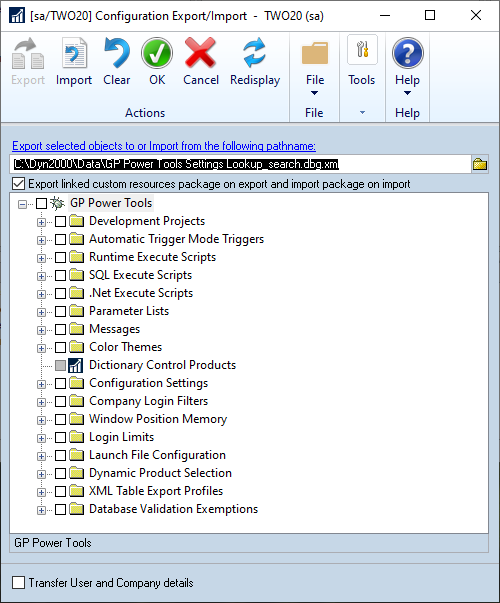
Task: Click the application icon in the title bar
Action: (17, 16)
